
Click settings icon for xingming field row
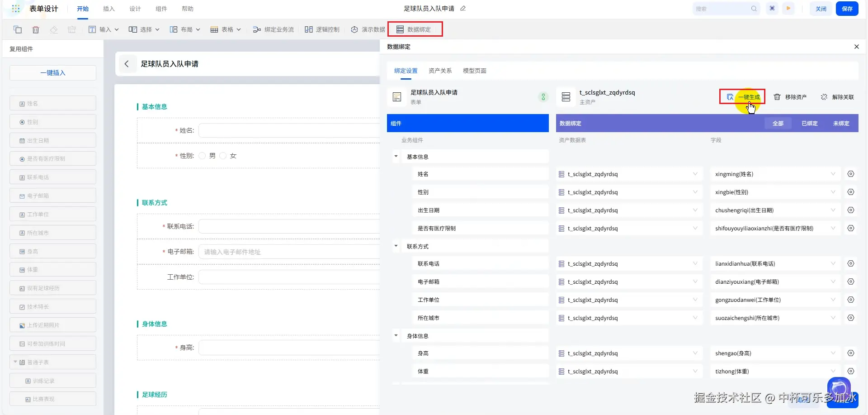(x=850, y=174)
